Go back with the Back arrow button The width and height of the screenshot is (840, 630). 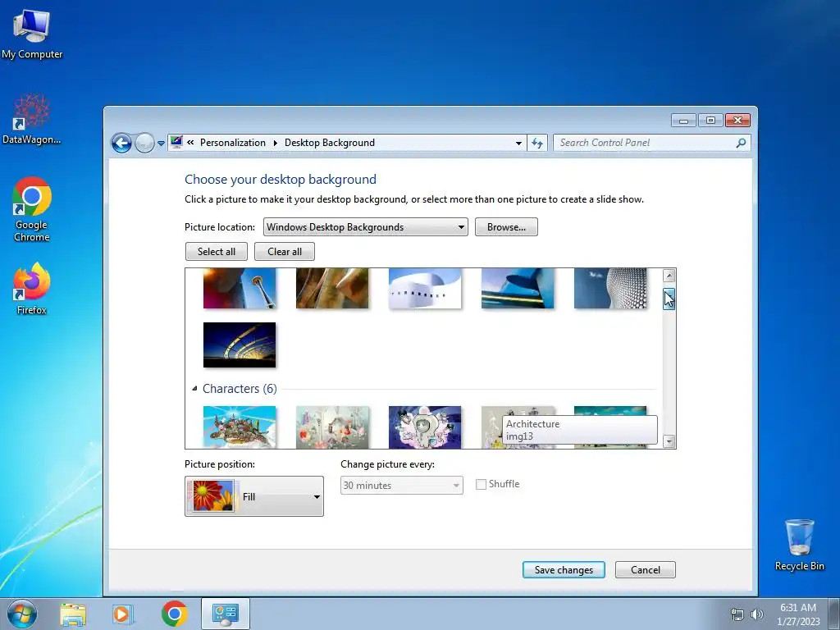(121, 143)
